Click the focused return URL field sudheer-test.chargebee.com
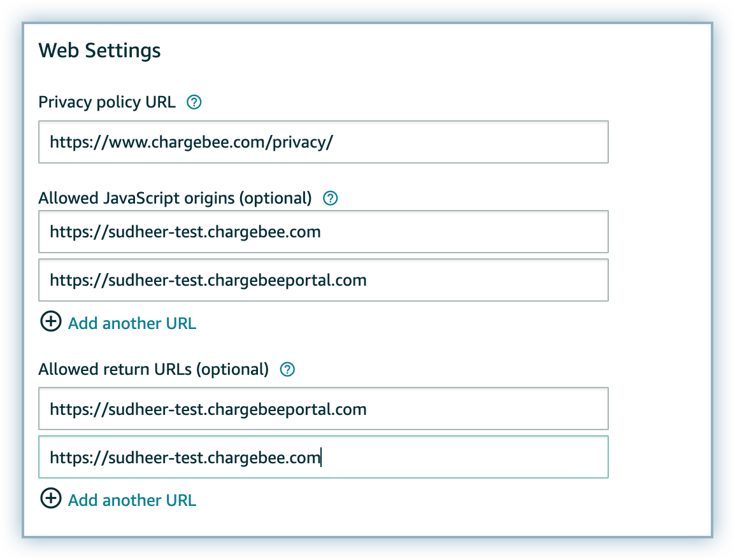Viewport: 735px width, 560px height. point(323,457)
